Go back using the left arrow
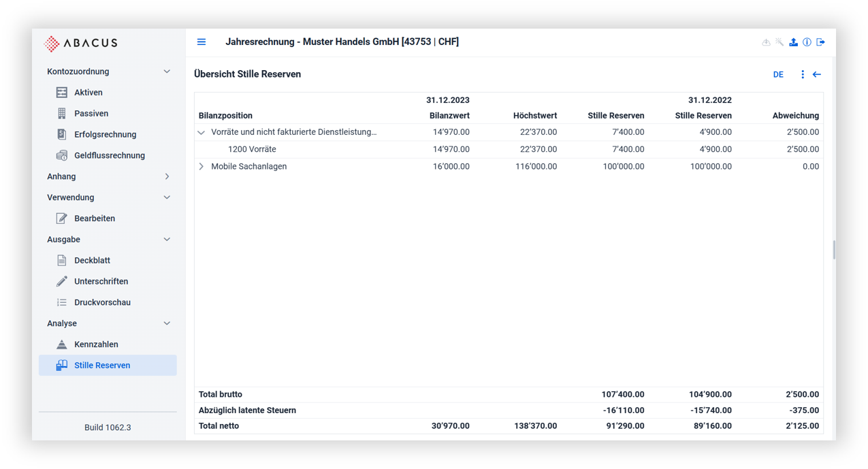868x469 pixels. 817,75
